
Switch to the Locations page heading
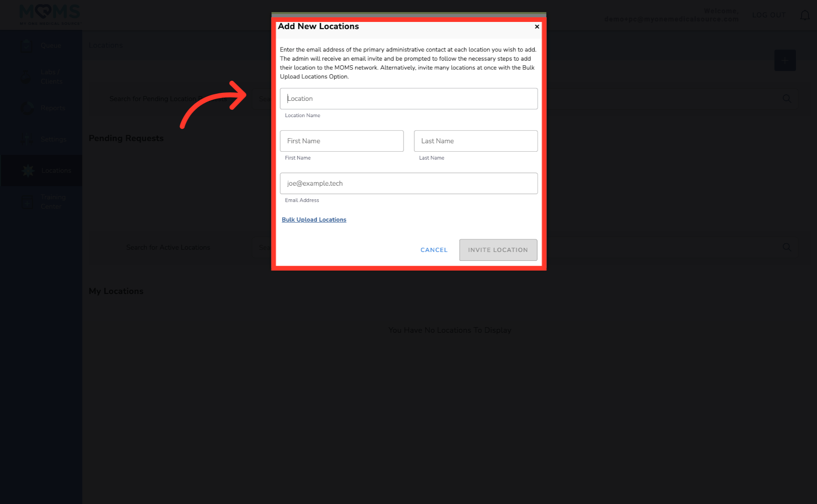coord(106,45)
